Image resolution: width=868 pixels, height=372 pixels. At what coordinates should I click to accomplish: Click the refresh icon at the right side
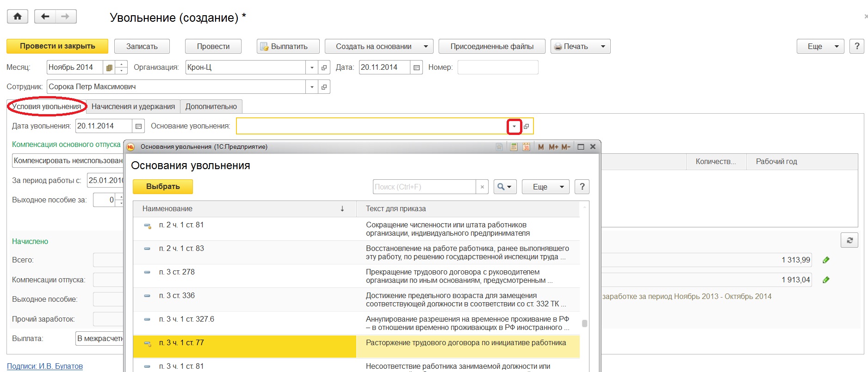click(x=849, y=240)
